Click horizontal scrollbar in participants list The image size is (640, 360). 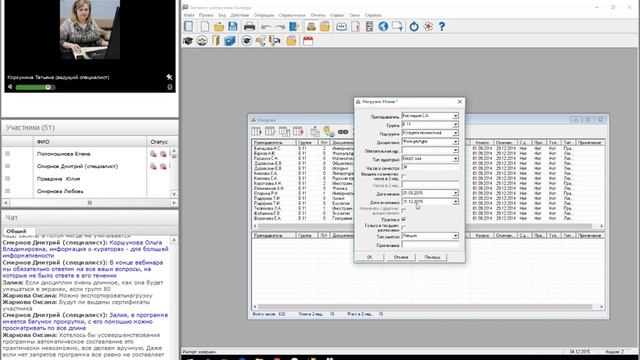[x=90, y=202]
